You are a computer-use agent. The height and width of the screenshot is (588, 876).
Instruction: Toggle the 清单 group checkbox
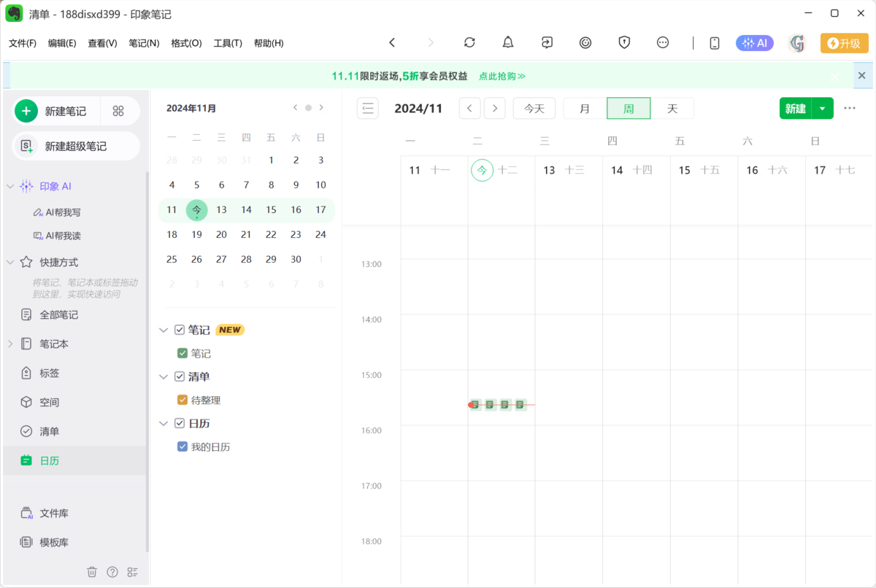click(180, 376)
